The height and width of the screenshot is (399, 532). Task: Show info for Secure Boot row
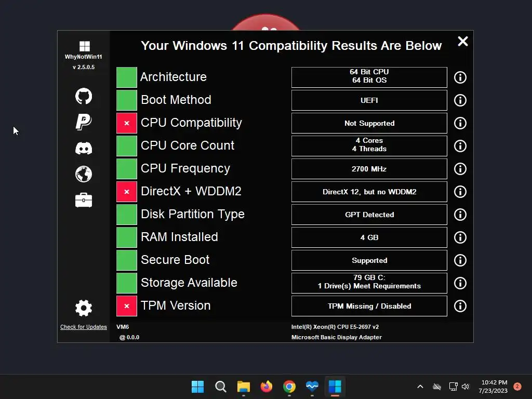[460, 260]
